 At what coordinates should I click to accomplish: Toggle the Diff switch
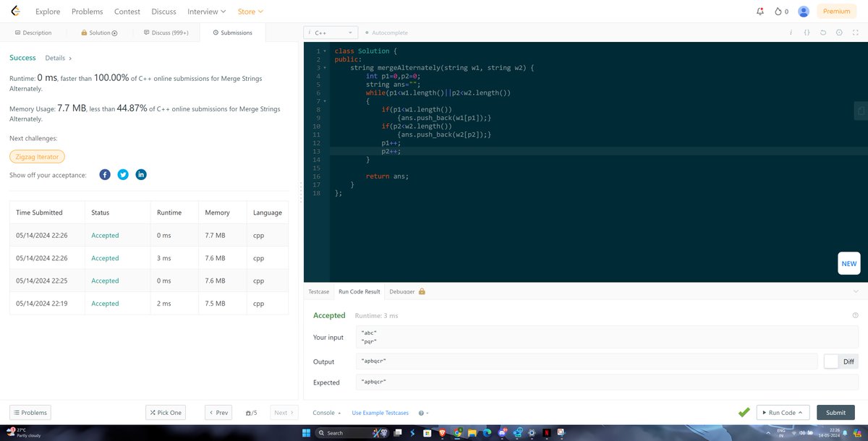point(841,361)
